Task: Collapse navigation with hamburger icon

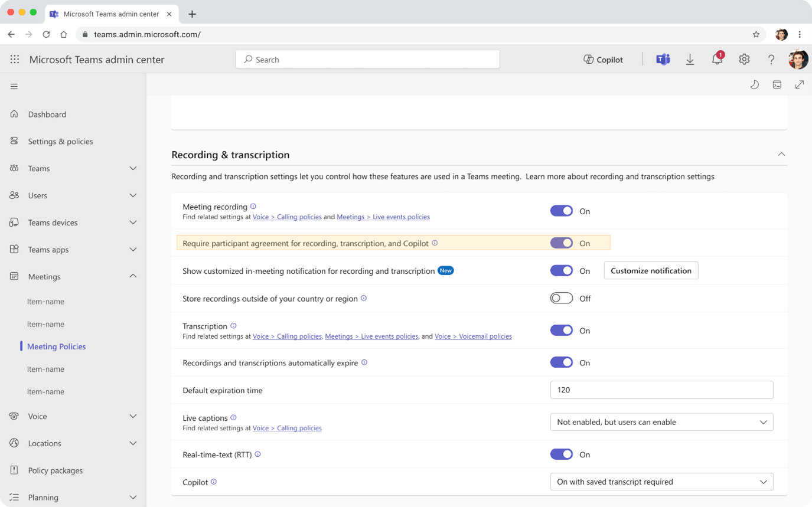Action: (x=14, y=87)
